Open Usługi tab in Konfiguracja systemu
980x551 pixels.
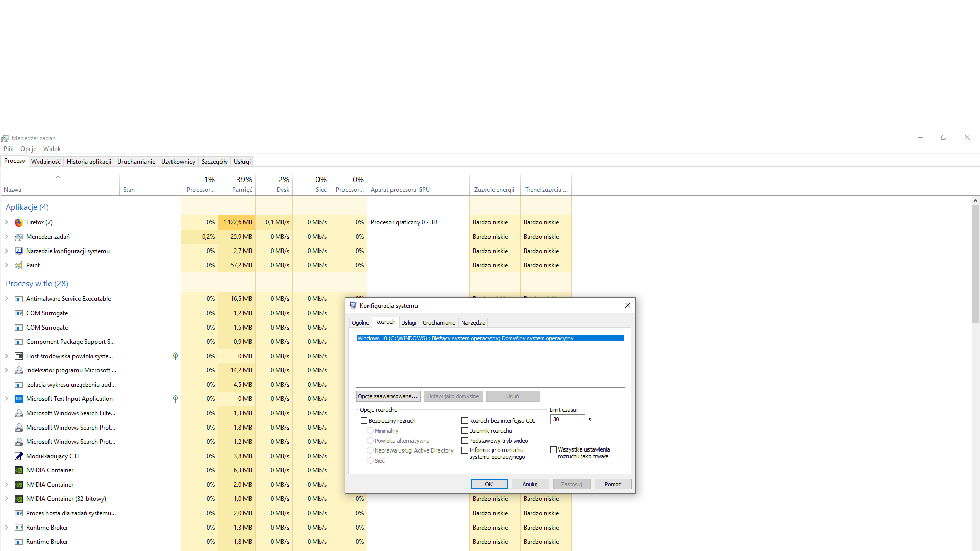[x=409, y=323]
